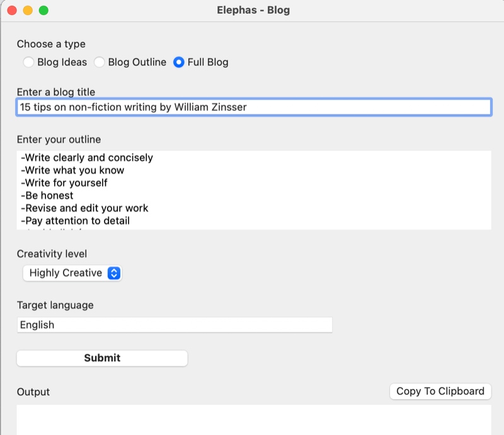Click the "-Write what you know" outline line
This screenshot has height=435, width=504.
click(x=72, y=170)
